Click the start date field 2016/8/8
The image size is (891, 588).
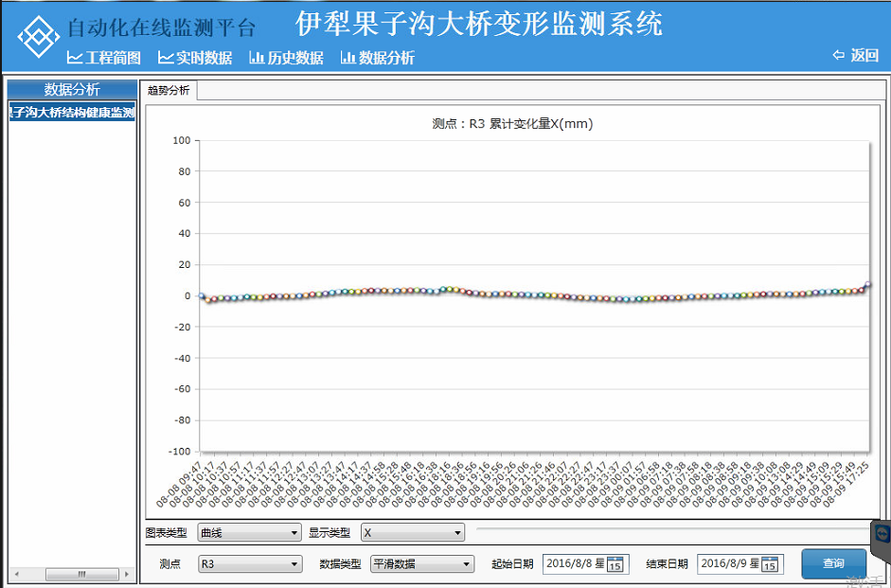coord(574,564)
